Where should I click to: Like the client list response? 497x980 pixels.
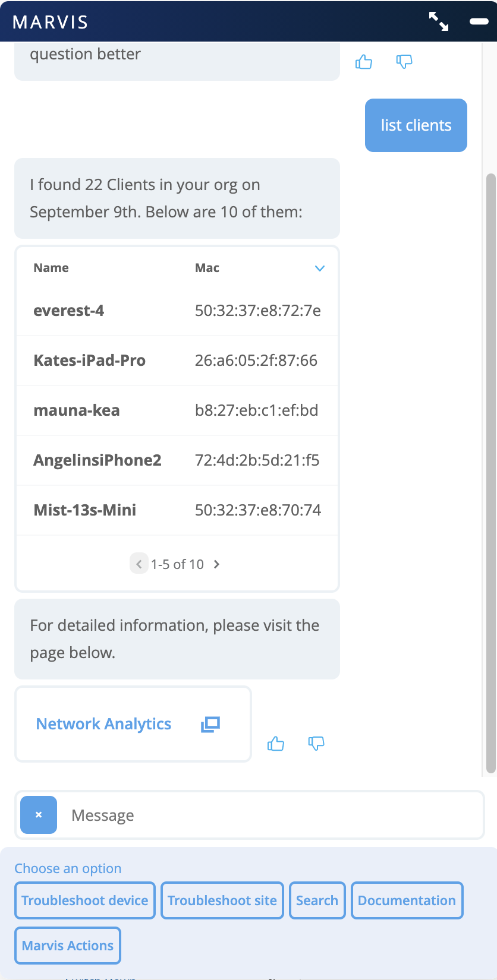click(x=276, y=744)
